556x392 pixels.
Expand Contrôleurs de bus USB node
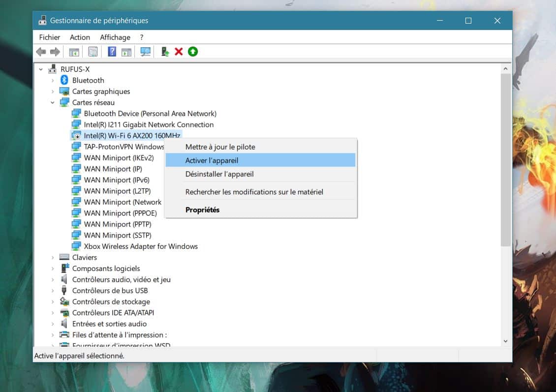pos(53,291)
